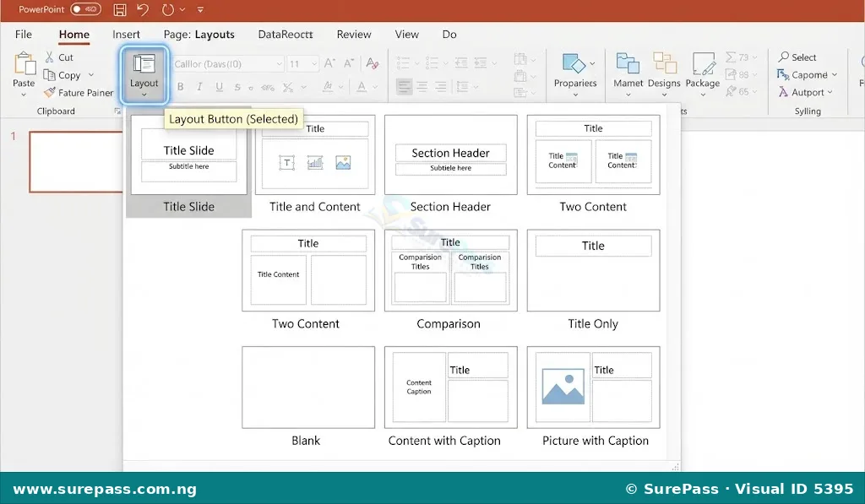
Task: Click the numbered list icon
Action: click(432, 62)
